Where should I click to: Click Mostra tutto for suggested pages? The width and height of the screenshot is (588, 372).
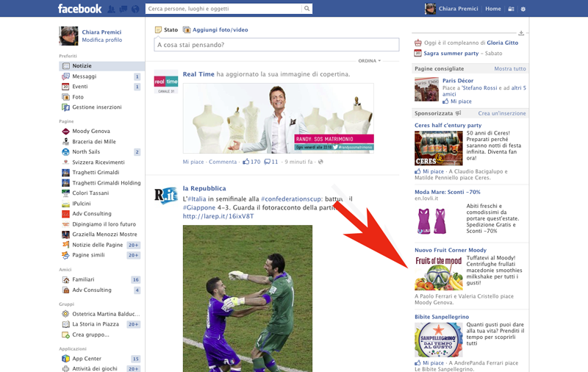click(510, 68)
